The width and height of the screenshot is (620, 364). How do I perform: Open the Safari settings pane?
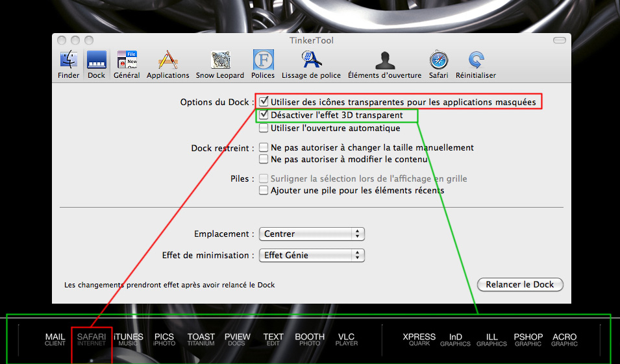438,64
